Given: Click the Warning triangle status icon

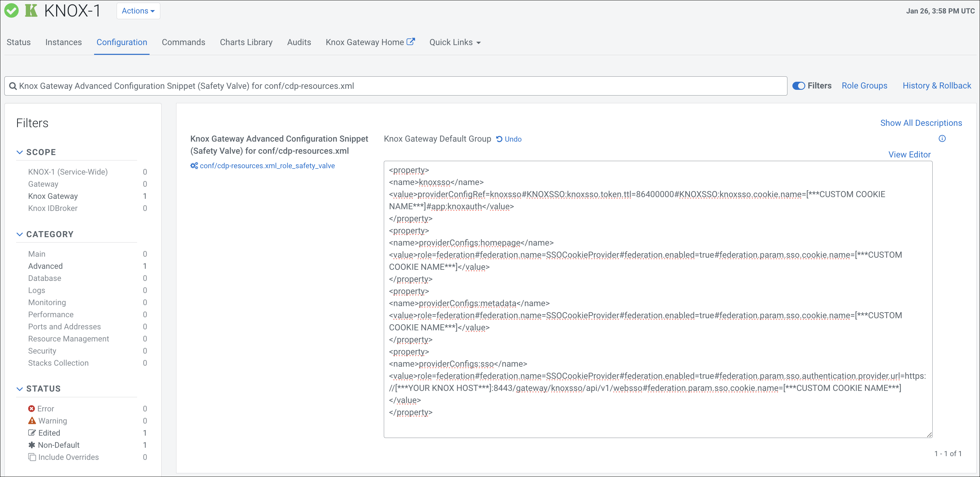Looking at the screenshot, I should (x=32, y=421).
